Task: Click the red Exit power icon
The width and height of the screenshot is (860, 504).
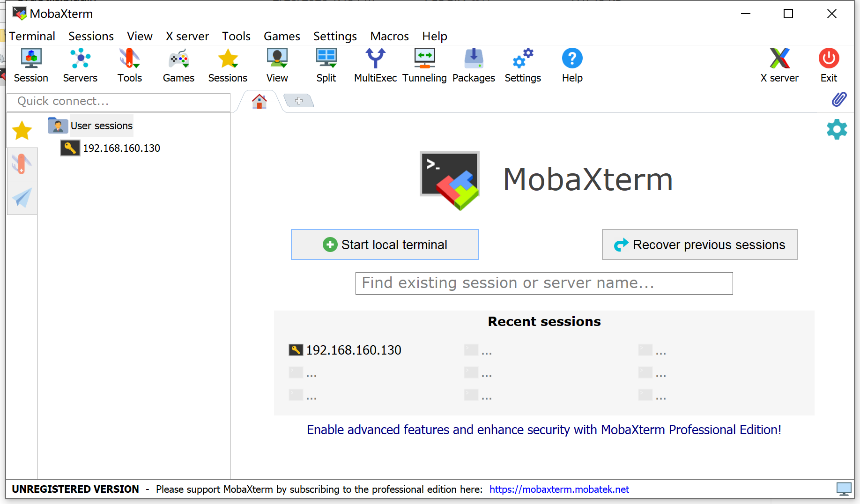Action: tap(829, 66)
